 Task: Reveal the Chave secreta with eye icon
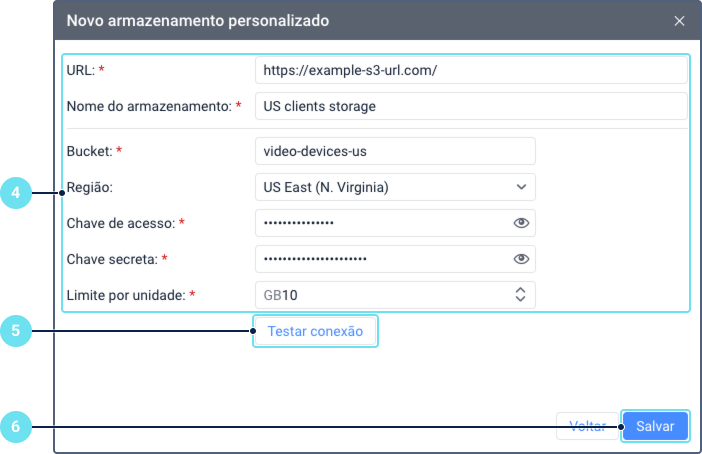(x=521, y=259)
